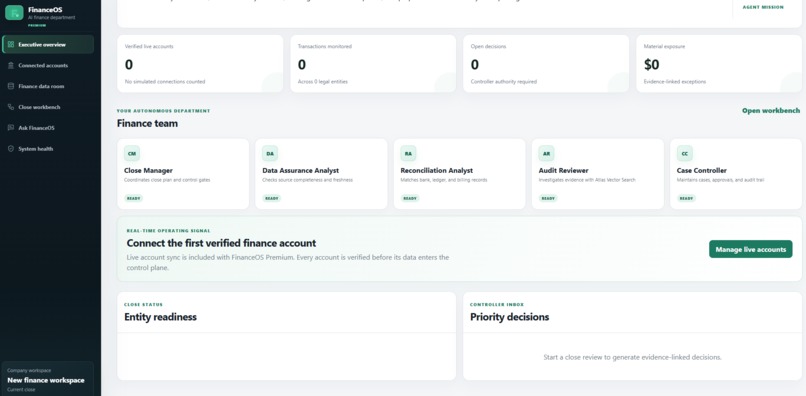Follow the Open workbench link
This screenshot has width=806, height=396.
(x=771, y=111)
